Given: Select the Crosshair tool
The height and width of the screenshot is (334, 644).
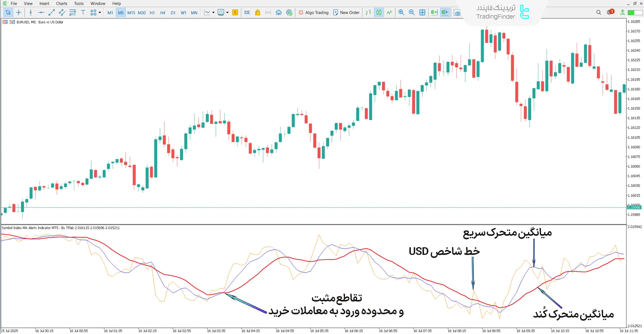Looking at the screenshot, I should [x=19, y=12].
